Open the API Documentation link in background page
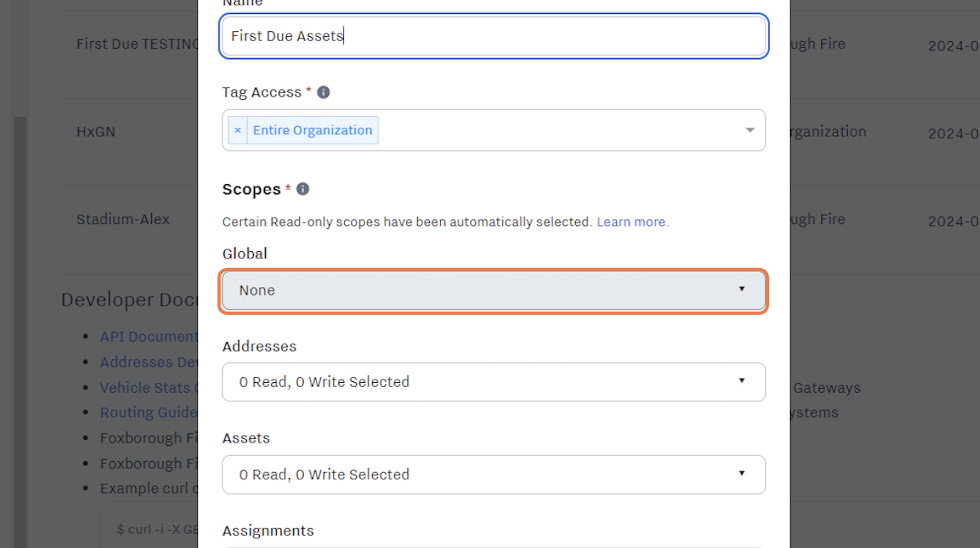This screenshot has height=548, width=980. coord(149,337)
